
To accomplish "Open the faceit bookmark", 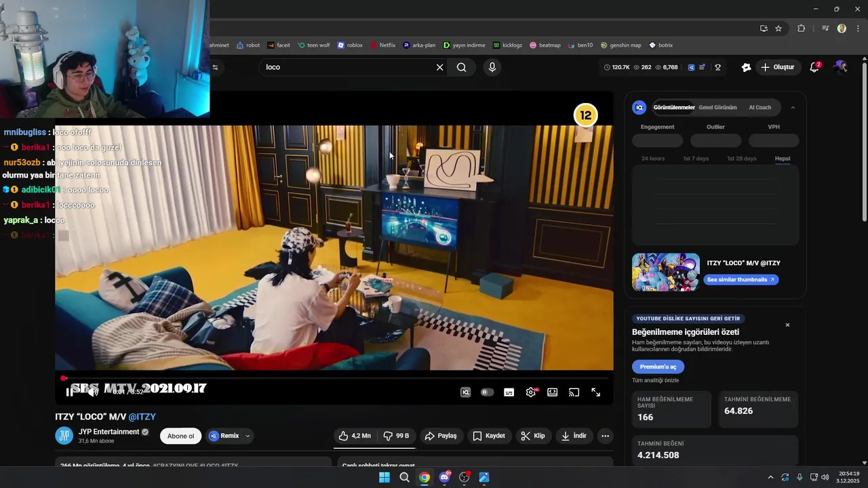I will (279, 45).
